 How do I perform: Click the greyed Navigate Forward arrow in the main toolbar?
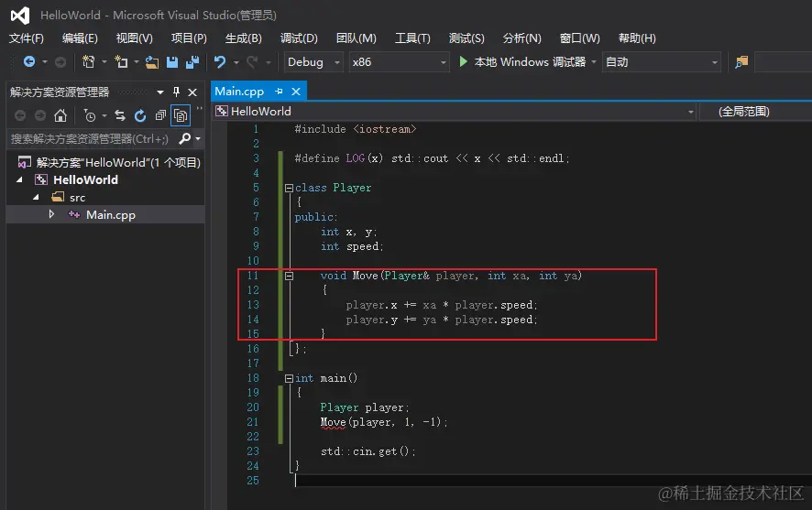click(60, 62)
